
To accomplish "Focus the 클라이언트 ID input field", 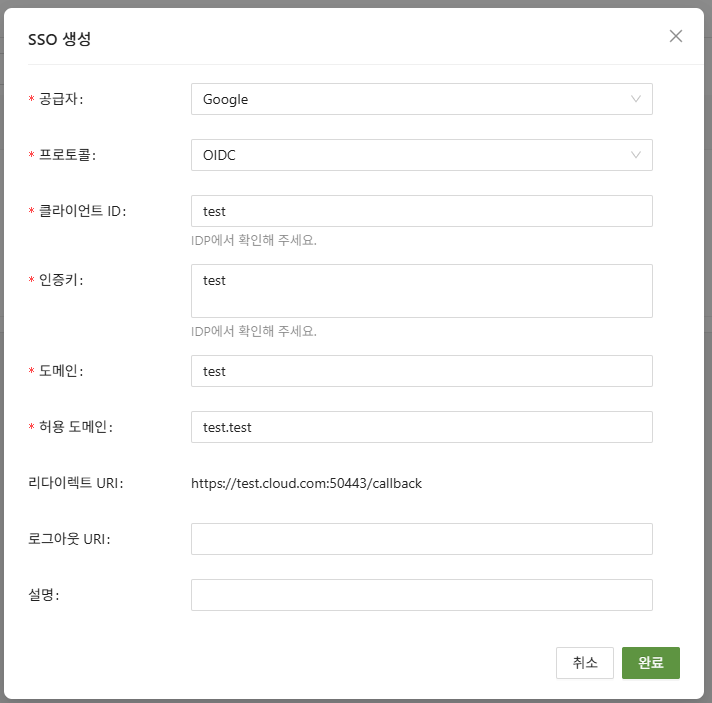I will (x=421, y=211).
